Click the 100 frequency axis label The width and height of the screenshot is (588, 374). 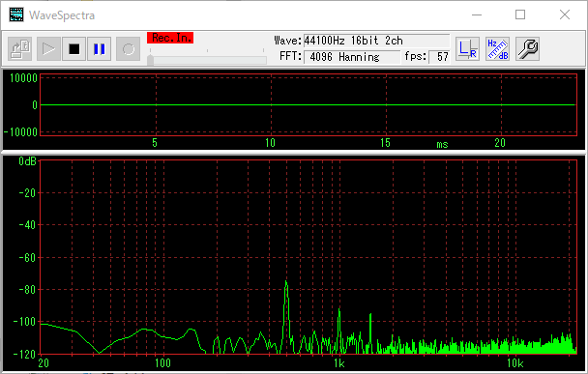point(162,363)
